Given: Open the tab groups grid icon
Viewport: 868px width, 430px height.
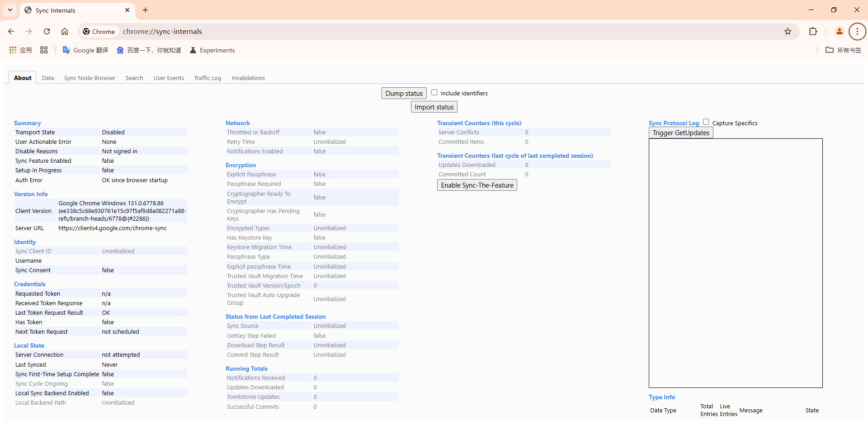Looking at the screenshot, I should (x=44, y=50).
